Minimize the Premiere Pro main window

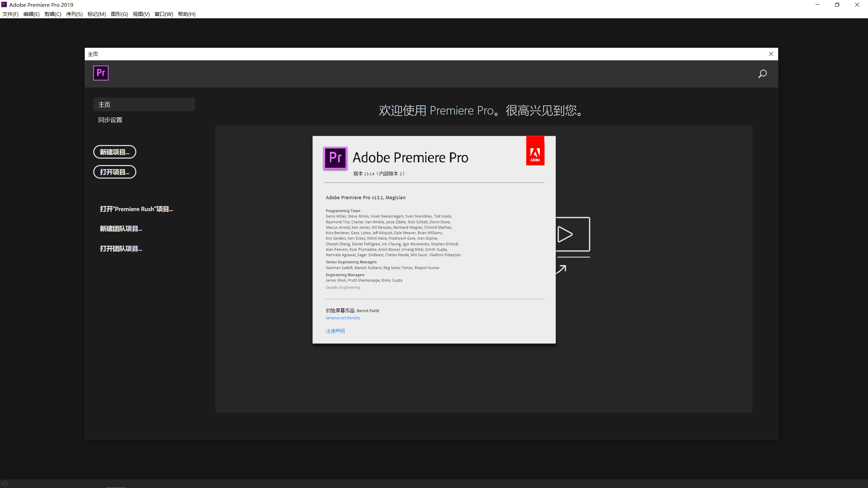[x=817, y=5]
